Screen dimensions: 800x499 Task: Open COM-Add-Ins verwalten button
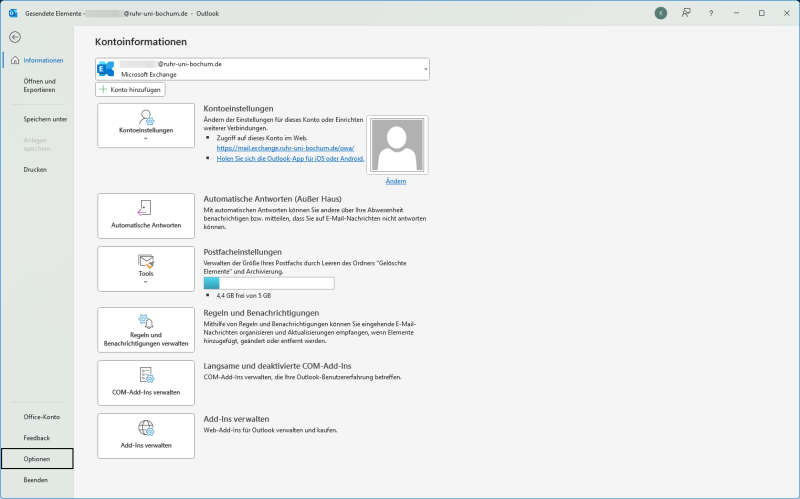click(x=146, y=384)
